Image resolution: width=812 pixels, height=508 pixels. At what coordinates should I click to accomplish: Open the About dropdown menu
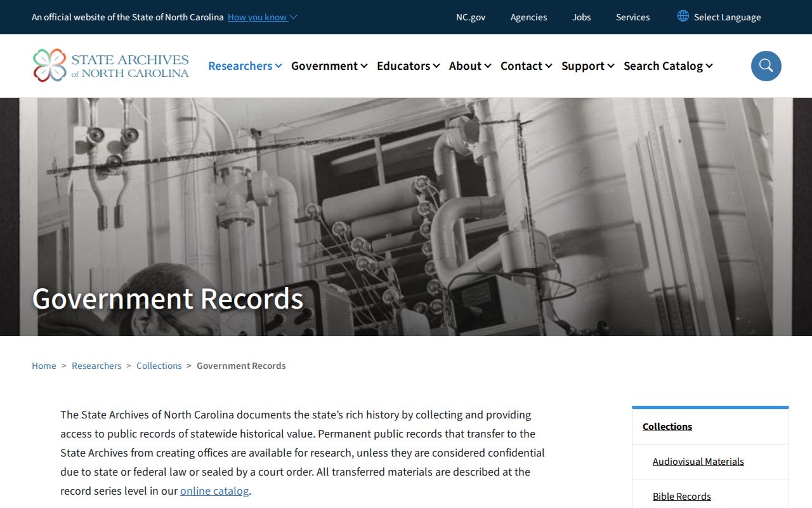pos(470,66)
